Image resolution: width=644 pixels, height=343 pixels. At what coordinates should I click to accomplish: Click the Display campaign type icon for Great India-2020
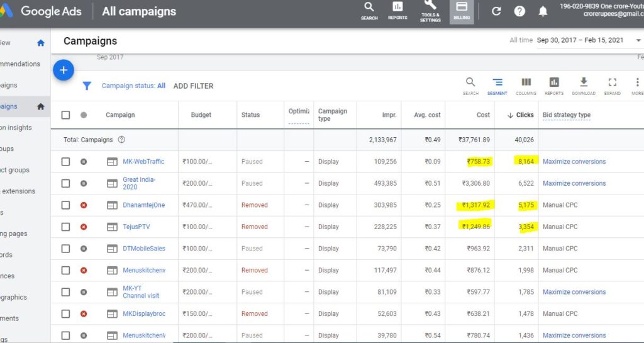pos(112,184)
